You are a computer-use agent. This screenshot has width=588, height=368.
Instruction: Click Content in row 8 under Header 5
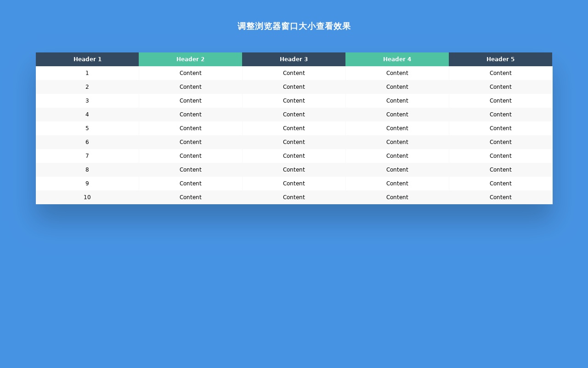point(501,170)
